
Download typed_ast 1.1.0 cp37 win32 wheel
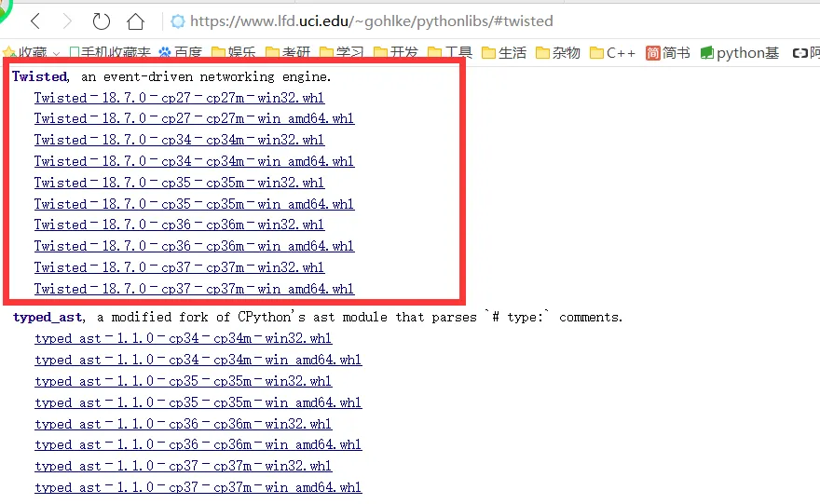tap(183, 467)
